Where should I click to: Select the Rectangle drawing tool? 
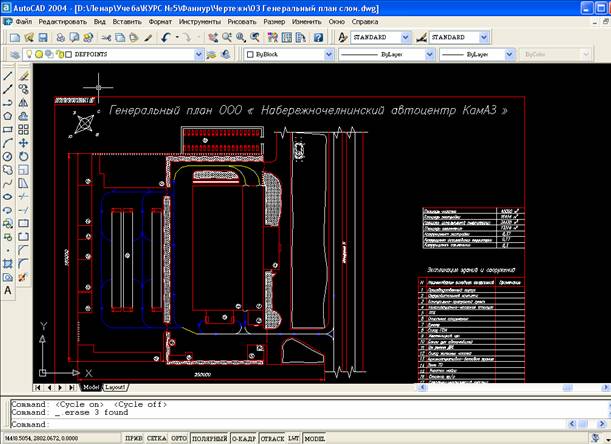pyautogui.click(x=8, y=129)
